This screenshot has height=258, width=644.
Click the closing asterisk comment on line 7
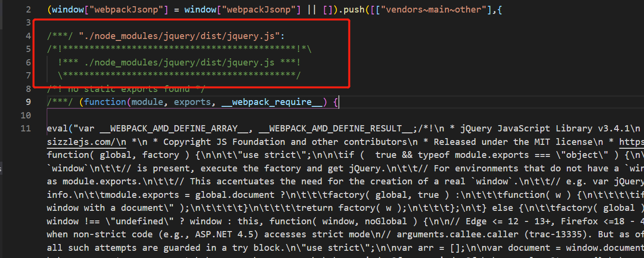179,76
